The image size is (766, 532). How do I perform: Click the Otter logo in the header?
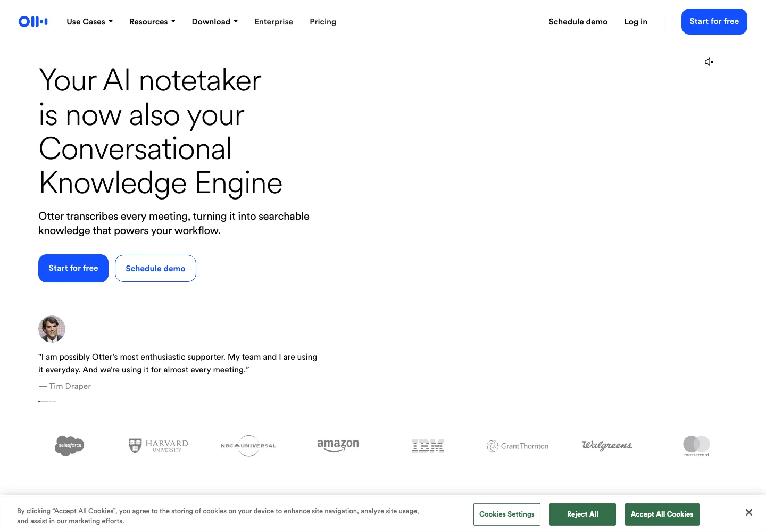[33, 21]
